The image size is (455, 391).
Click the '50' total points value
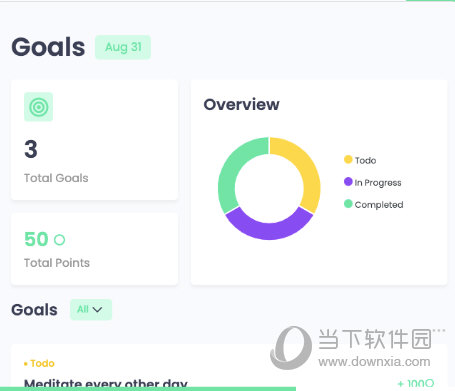coord(36,239)
